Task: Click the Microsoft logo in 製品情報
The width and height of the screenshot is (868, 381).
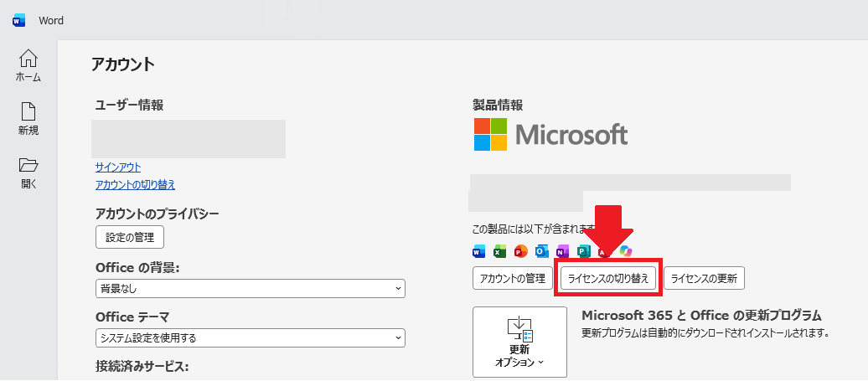Action: point(550,134)
